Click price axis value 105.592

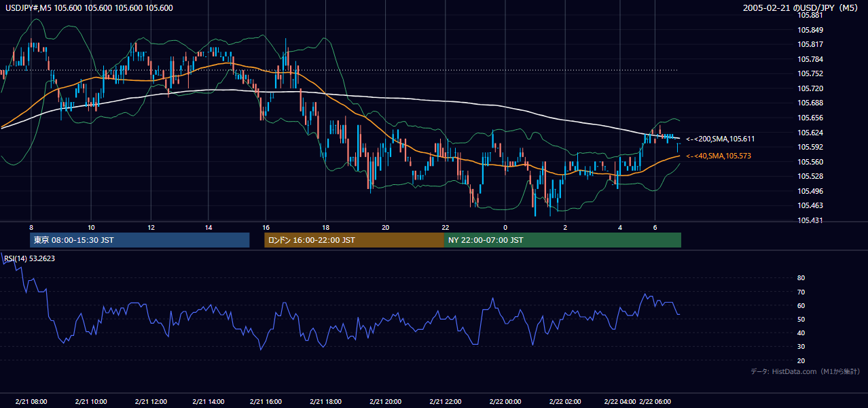(x=811, y=147)
